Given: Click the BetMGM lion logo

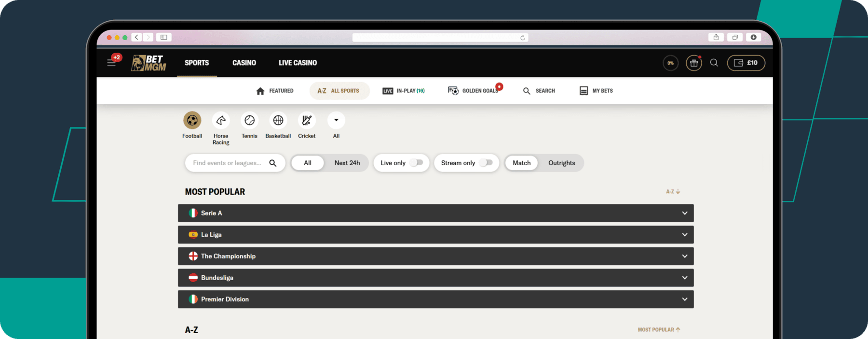Looking at the screenshot, I should tap(149, 63).
